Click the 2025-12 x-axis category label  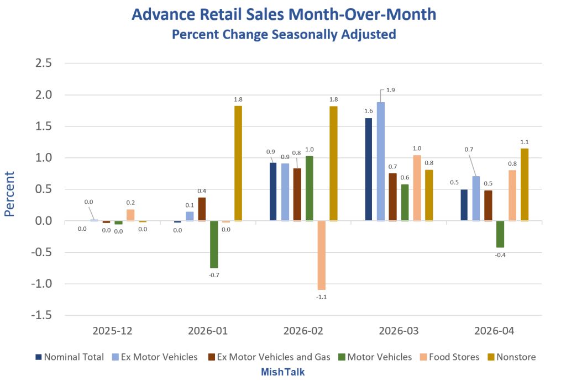[112, 331]
